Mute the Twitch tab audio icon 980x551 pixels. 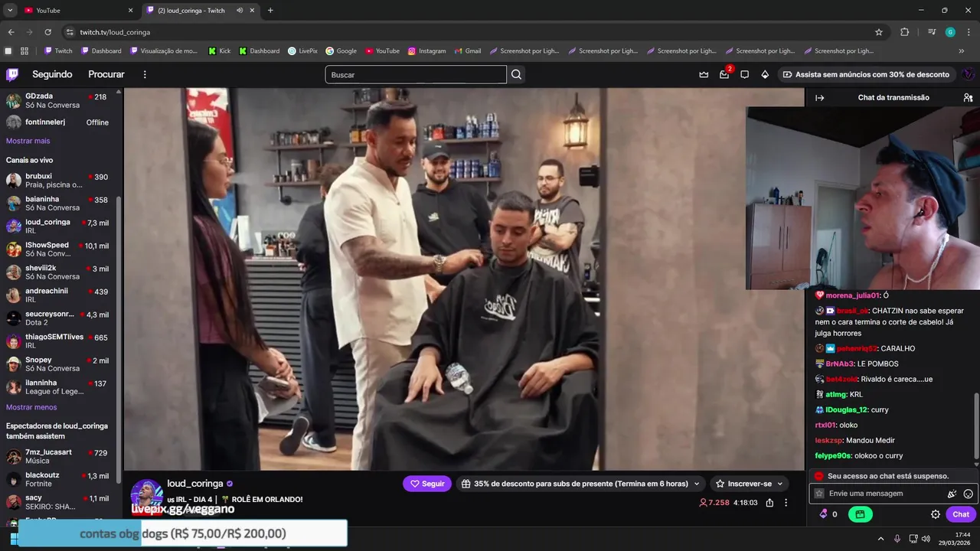click(240, 11)
